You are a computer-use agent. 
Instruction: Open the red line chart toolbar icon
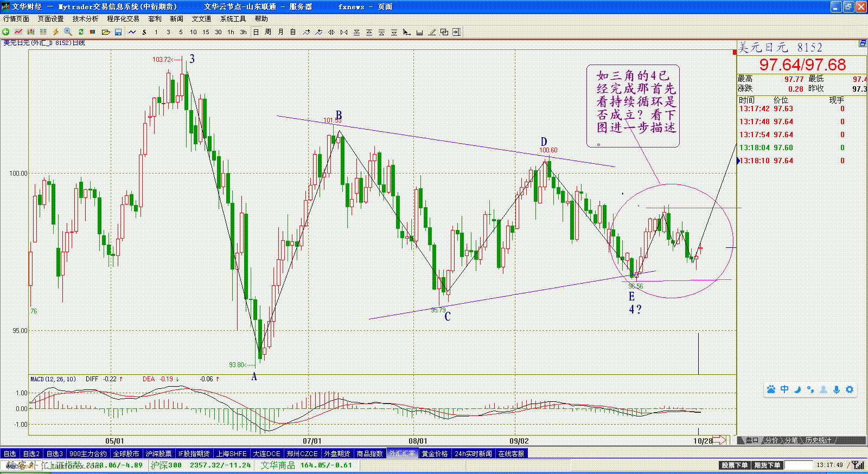coord(18,32)
